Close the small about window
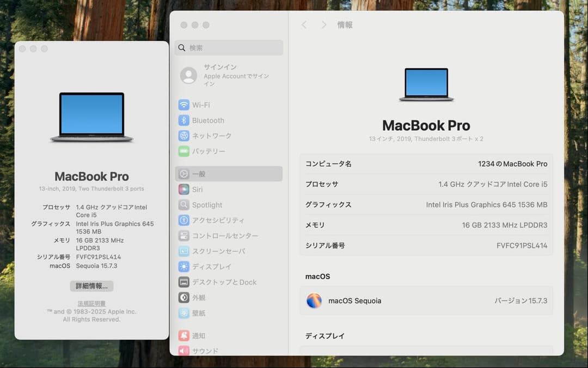Screen dimensions: 588x368 pyautogui.click(x=22, y=49)
